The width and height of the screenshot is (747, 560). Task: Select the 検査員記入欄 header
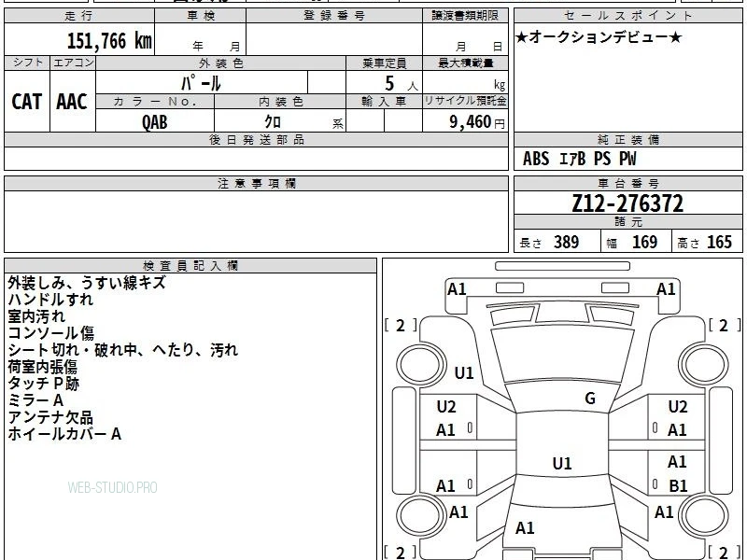(190, 266)
